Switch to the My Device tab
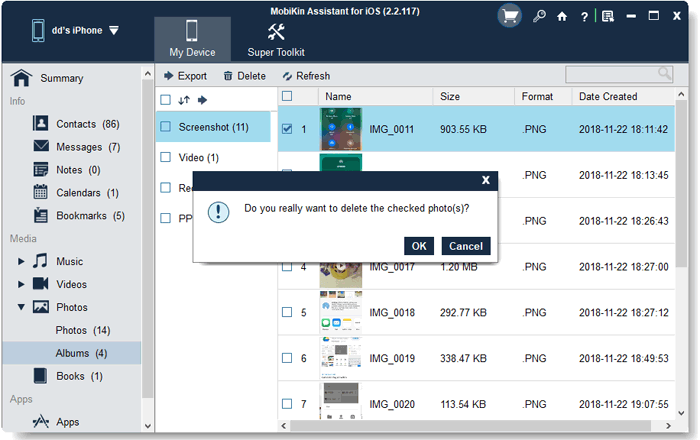This screenshot has height=440, width=700. point(192,39)
